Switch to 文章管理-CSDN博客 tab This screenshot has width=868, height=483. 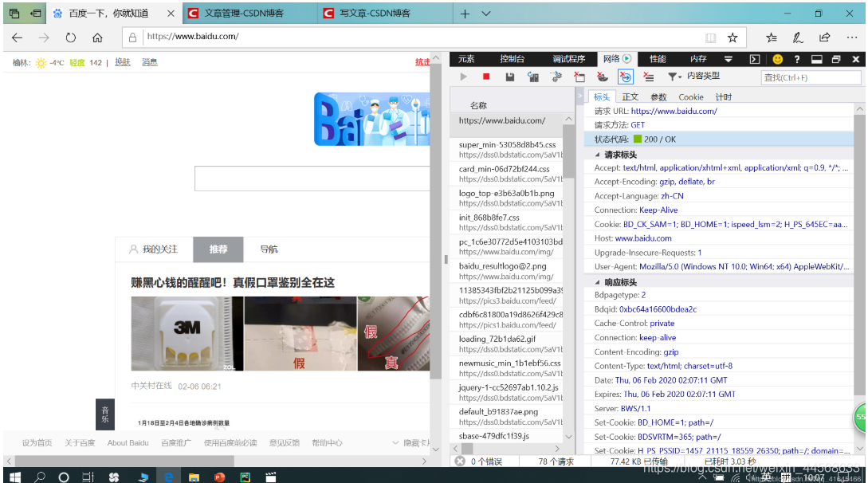(x=250, y=14)
